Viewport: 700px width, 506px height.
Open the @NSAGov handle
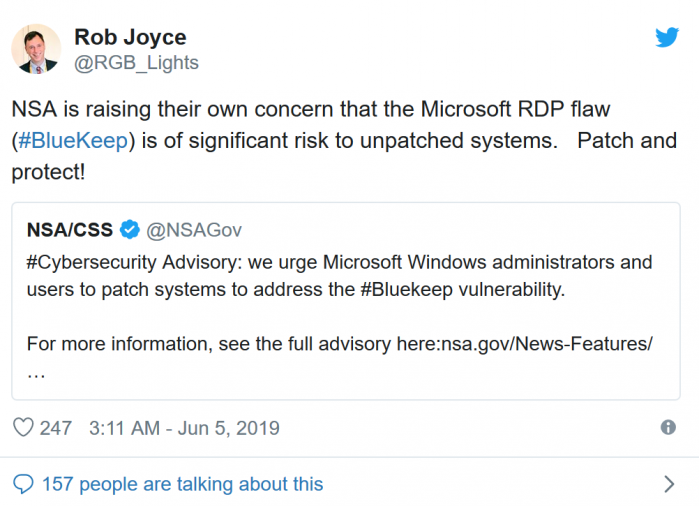tap(194, 230)
